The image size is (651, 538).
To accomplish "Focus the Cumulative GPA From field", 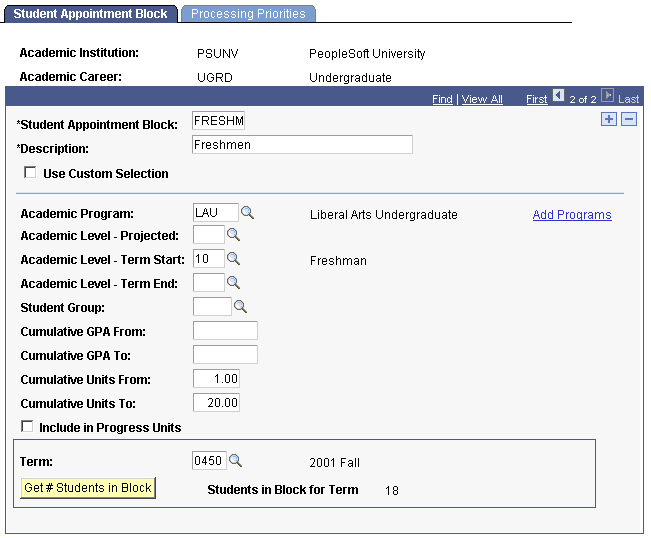I will 225,331.
